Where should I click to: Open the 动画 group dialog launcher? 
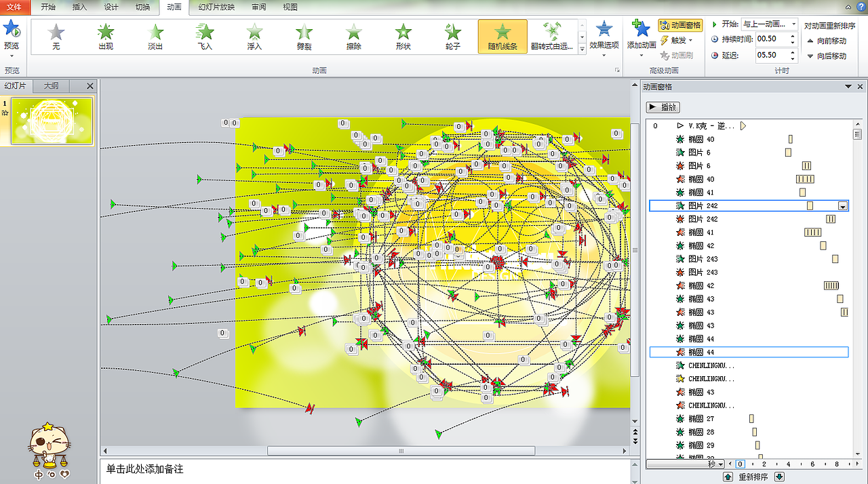point(617,70)
